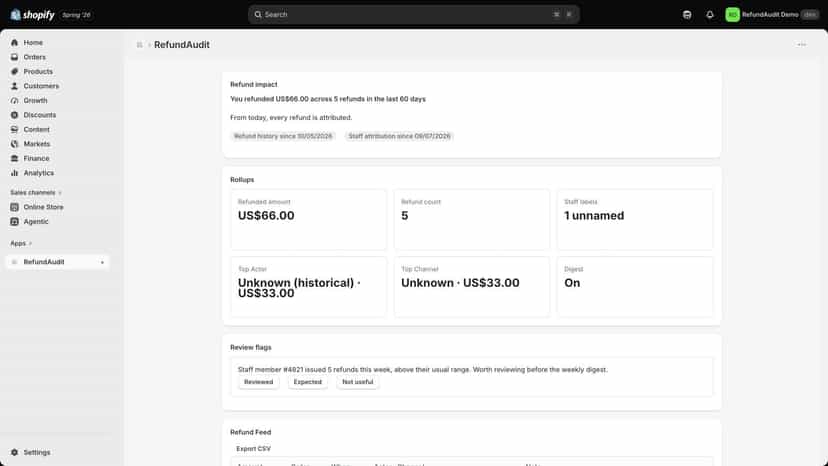Expand Sales channels section
Image resolution: width=828 pixels, height=466 pixels.
(x=35, y=192)
